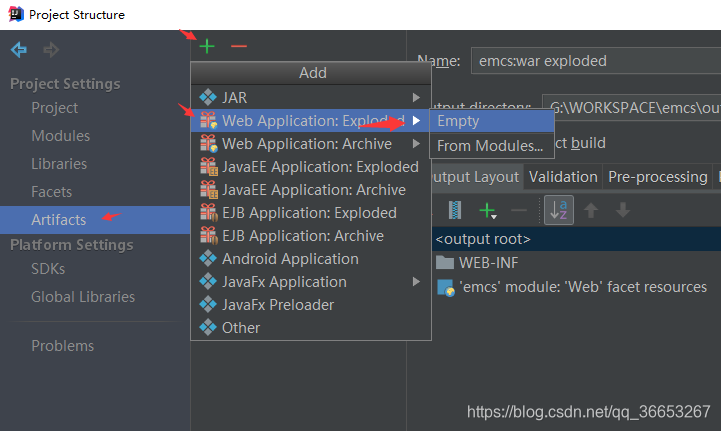Click the JavaEE Application: Exploded gift icon
The image size is (721, 431).
209,167
